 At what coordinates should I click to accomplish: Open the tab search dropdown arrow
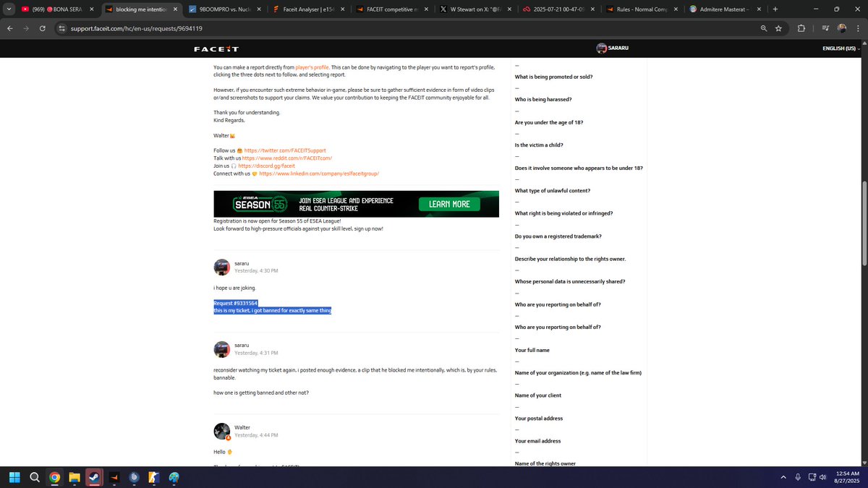click(8, 9)
